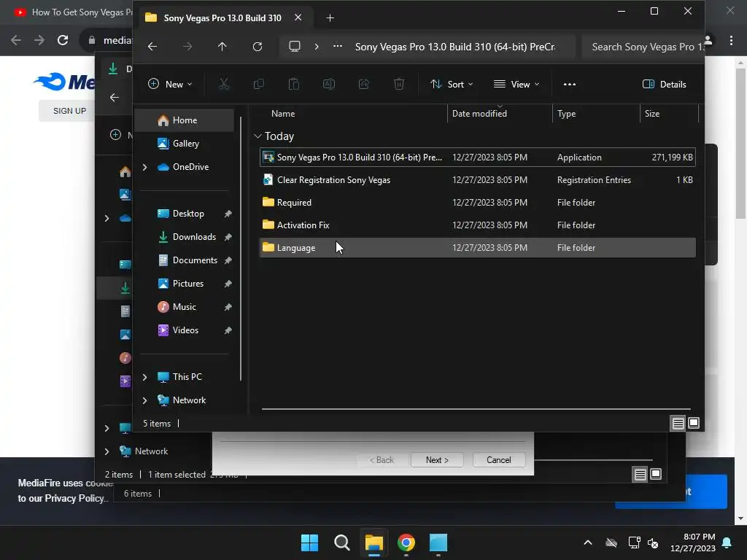Open taskbar Search
747x560 pixels.
click(341, 542)
